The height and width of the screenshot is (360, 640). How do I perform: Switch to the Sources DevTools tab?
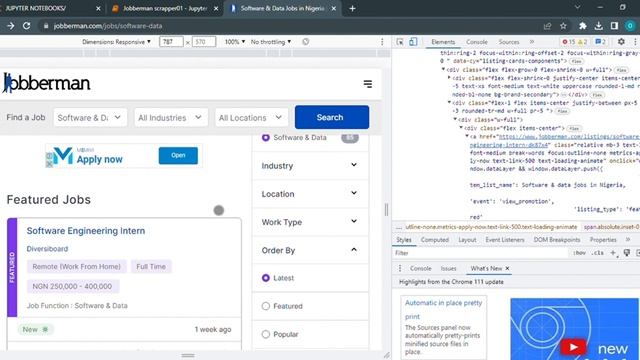(x=509, y=42)
